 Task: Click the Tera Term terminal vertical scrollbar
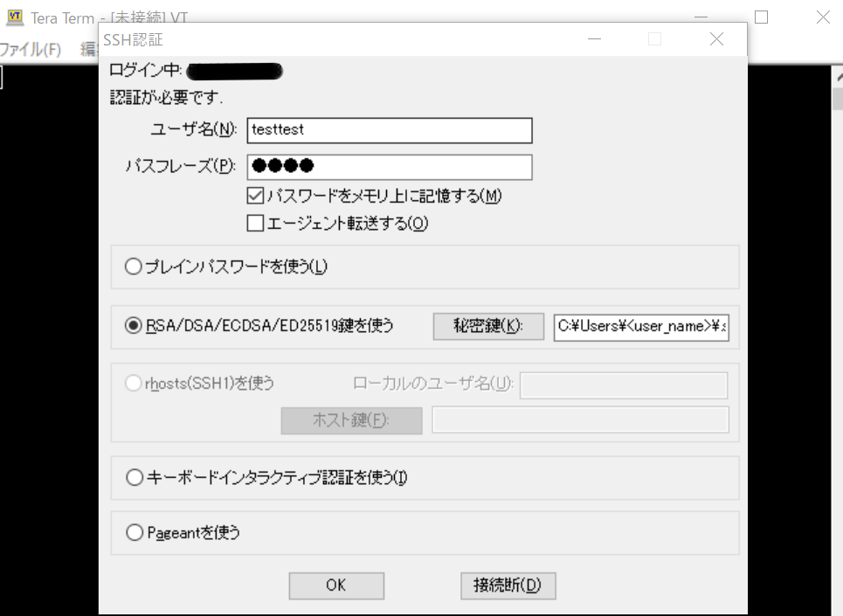pos(838,339)
